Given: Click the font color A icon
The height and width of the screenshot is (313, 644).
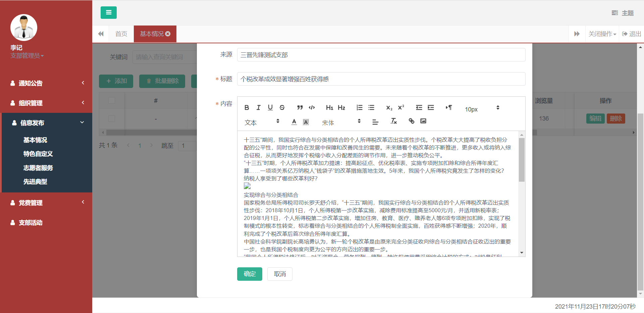Looking at the screenshot, I should coord(294,122).
